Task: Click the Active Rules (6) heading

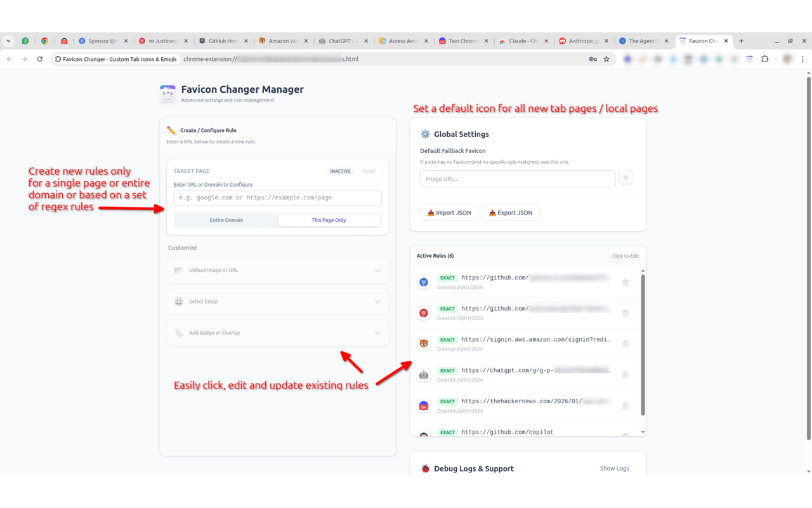Action: tap(435, 256)
